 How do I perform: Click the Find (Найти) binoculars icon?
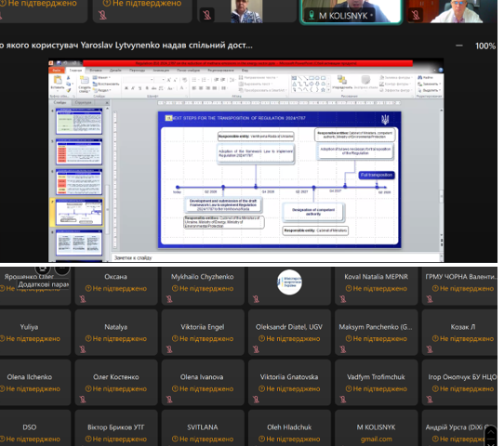pyautogui.click(x=419, y=77)
